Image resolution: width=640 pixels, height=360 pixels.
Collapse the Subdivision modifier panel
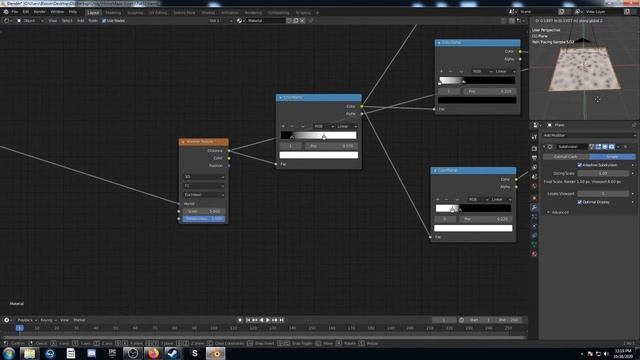[544, 147]
